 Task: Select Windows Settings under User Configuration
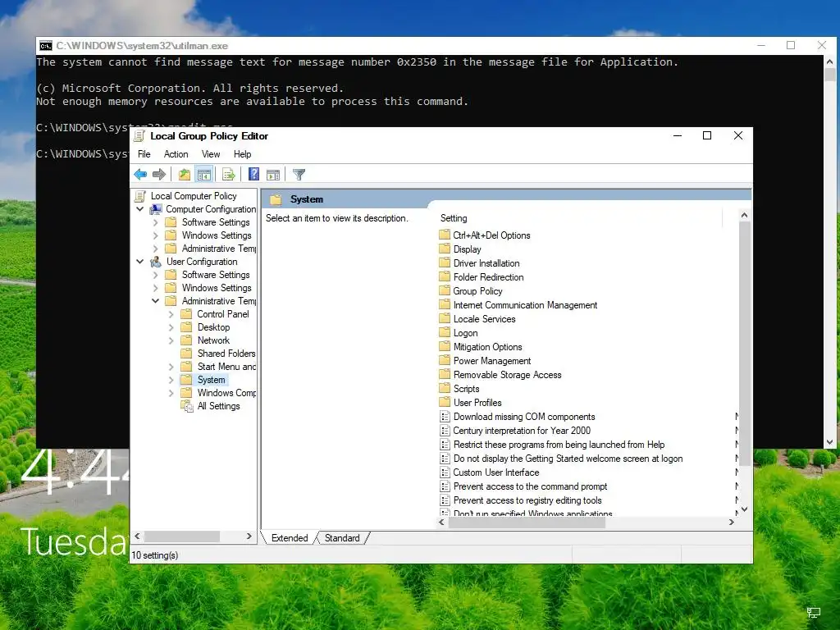click(217, 288)
